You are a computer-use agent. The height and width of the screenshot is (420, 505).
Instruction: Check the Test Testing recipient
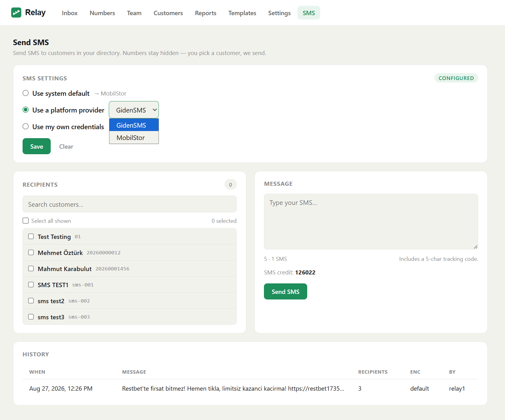pyautogui.click(x=31, y=236)
